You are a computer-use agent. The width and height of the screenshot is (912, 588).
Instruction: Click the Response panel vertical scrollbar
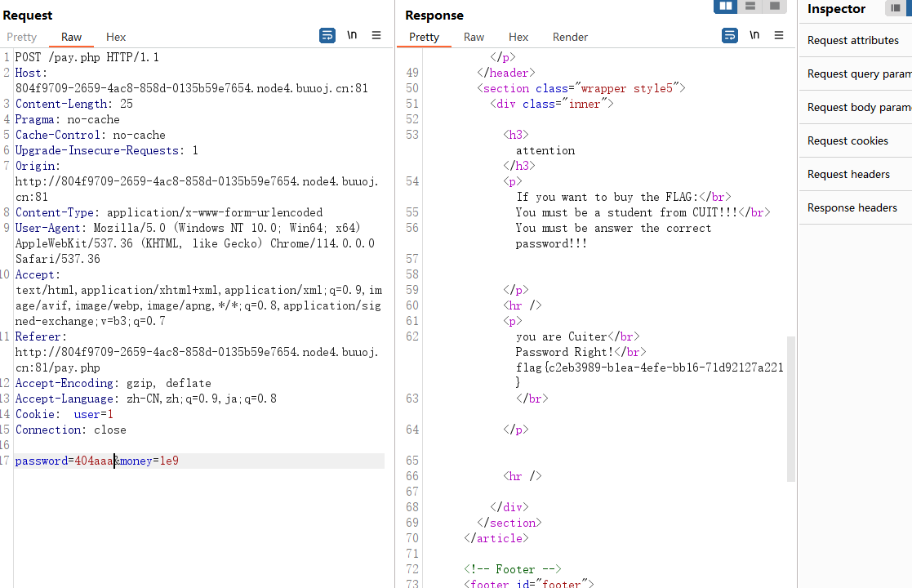click(x=791, y=408)
